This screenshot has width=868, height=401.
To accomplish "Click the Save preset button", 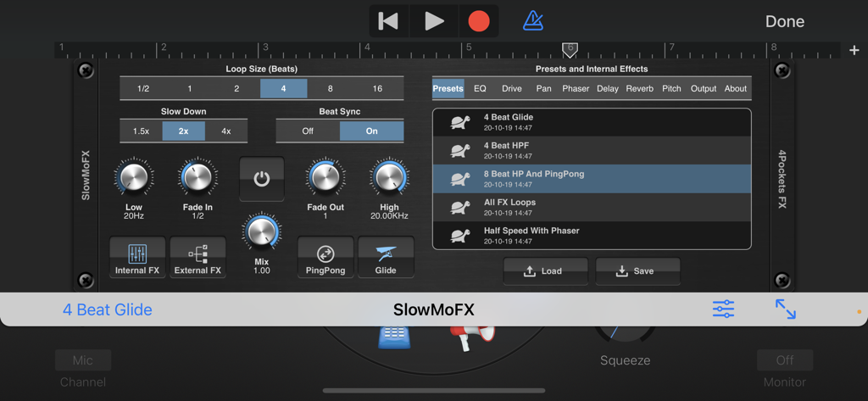I will coord(637,270).
